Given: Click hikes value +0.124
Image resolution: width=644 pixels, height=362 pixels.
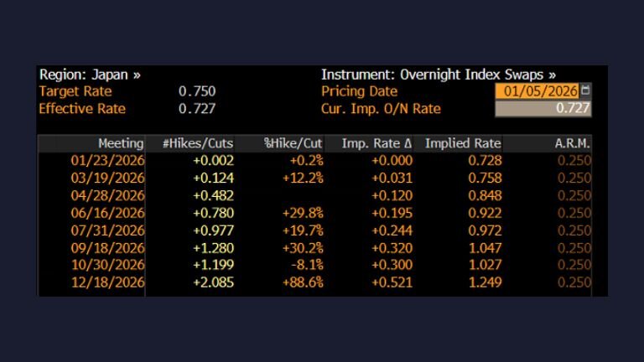Looking at the screenshot, I should point(214,178).
